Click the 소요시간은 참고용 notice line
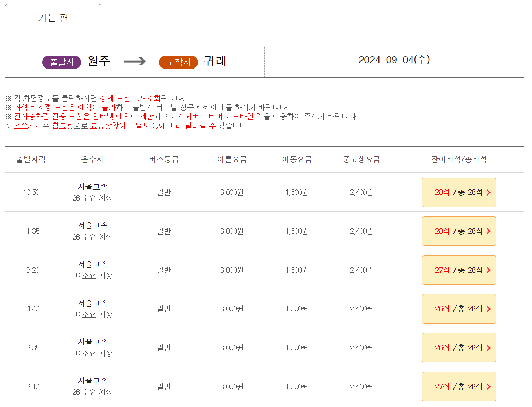 [127, 126]
